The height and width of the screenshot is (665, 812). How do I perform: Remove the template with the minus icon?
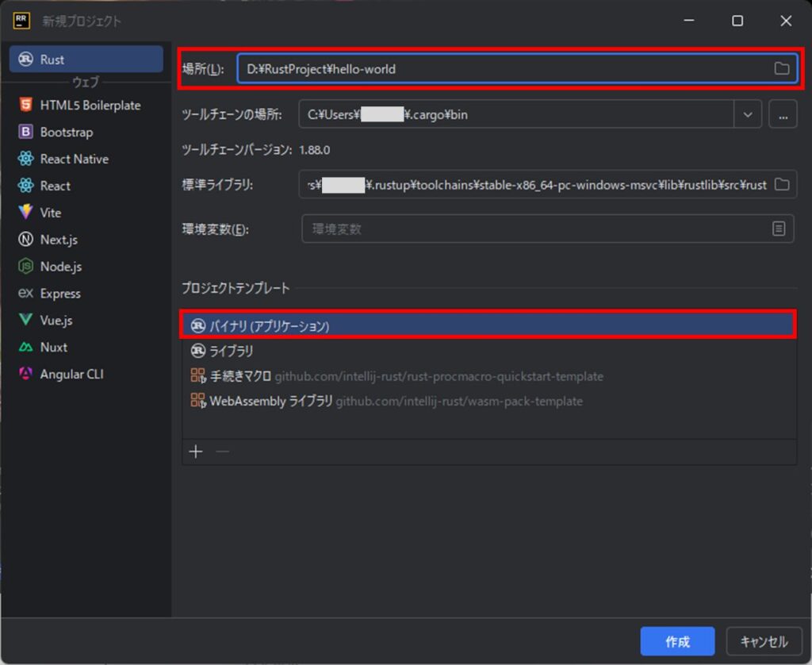point(222,452)
